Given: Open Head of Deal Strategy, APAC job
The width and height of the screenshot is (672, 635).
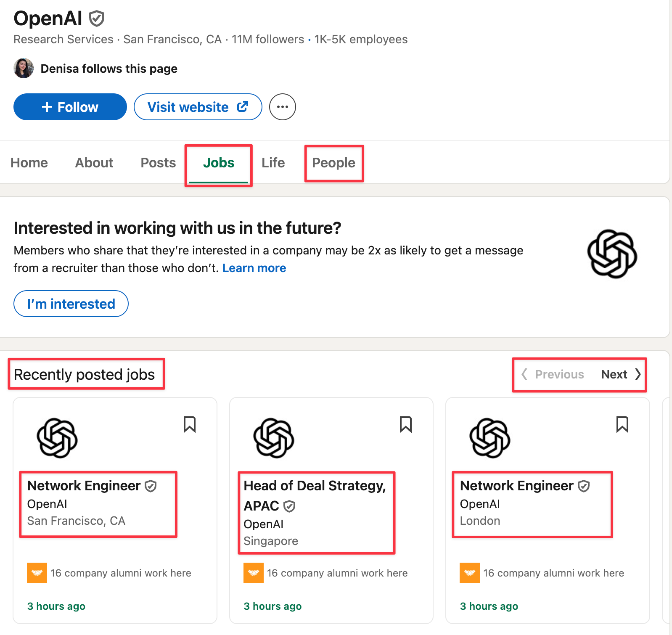Looking at the screenshot, I should click(x=315, y=495).
